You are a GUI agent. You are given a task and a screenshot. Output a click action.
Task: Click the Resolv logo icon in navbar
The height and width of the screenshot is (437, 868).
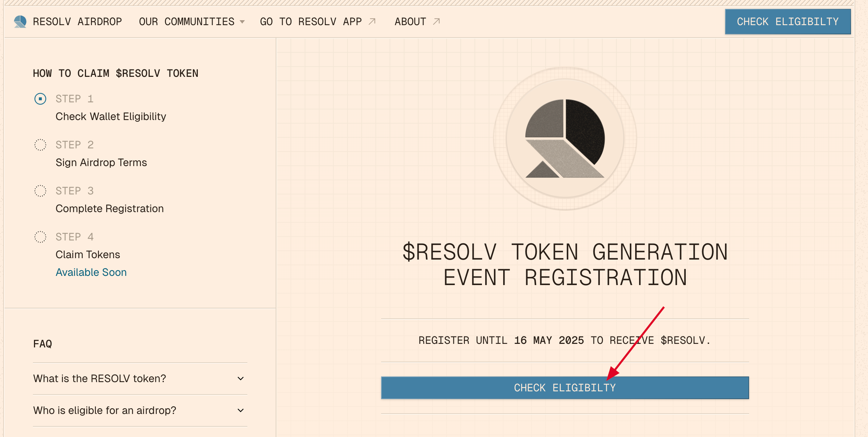click(20, 22)
